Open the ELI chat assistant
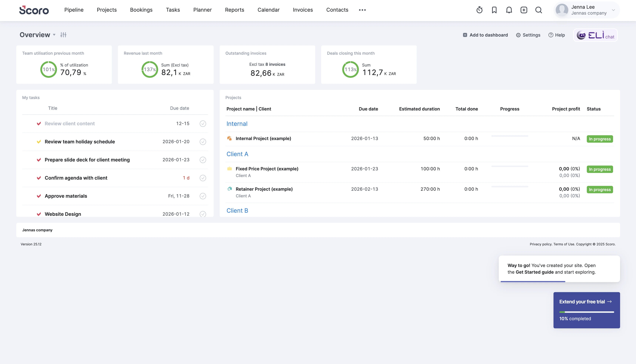Screen dimensions: 636x364 pyautogui.click(x=595, y=35)
